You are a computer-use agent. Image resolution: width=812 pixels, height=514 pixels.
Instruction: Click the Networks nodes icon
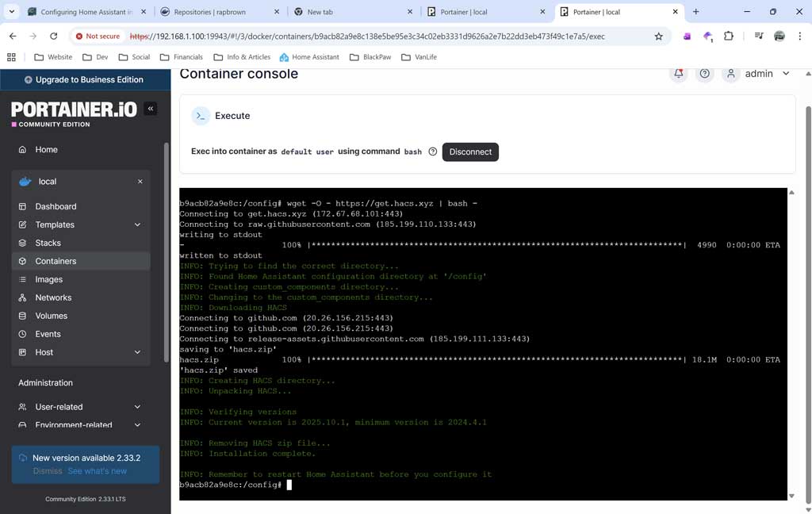tap(22, 297)
